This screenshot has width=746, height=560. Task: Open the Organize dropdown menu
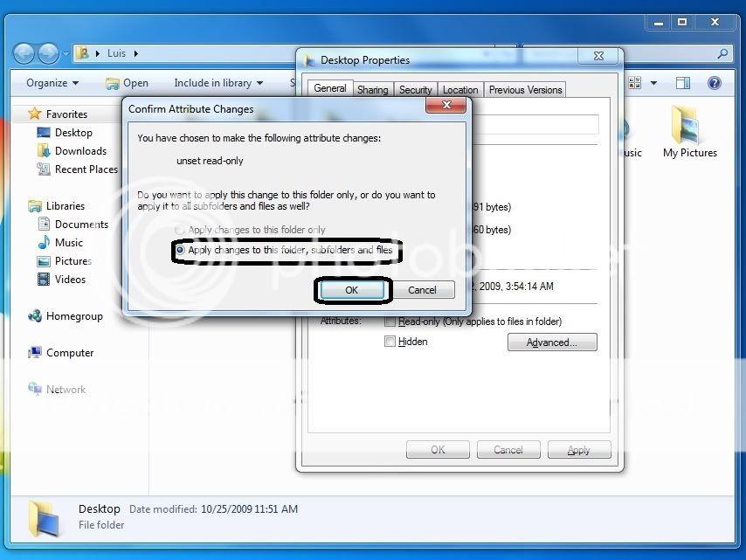pos(50,82)
